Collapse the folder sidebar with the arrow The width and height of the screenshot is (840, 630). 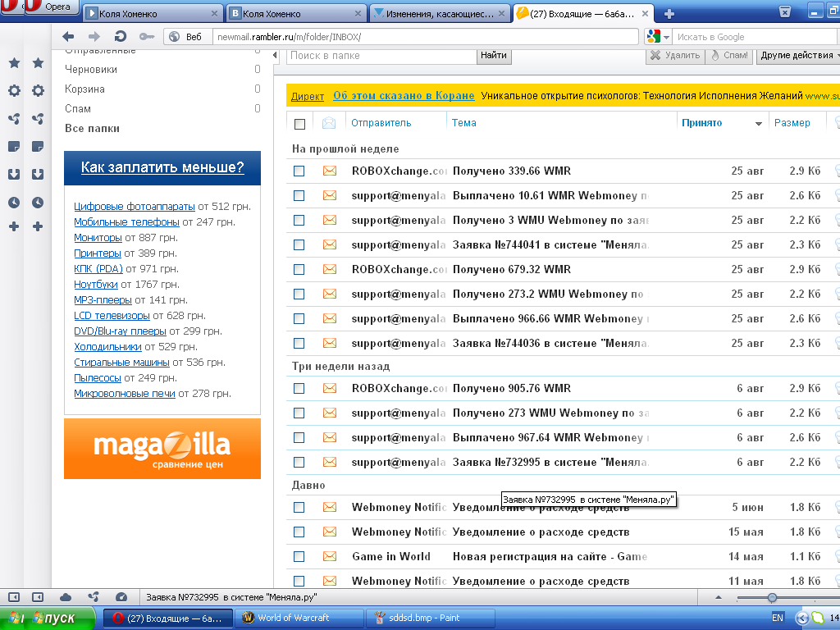pos(276,55)
